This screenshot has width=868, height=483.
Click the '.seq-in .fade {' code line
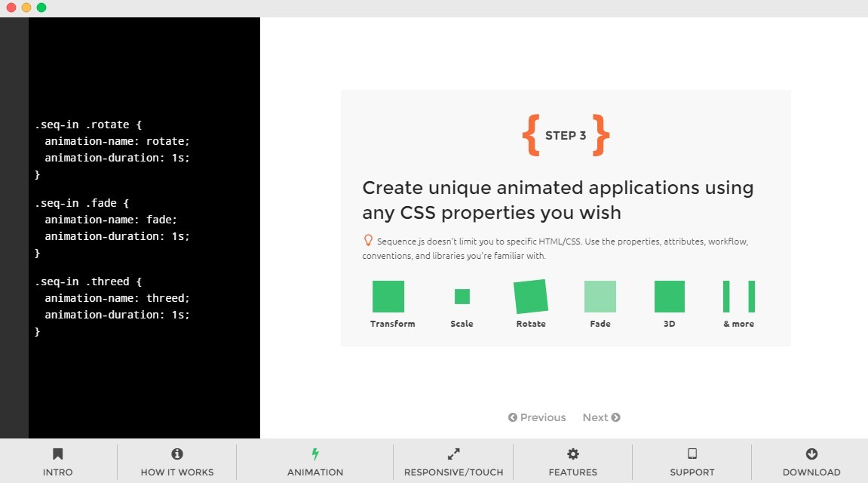82,203
